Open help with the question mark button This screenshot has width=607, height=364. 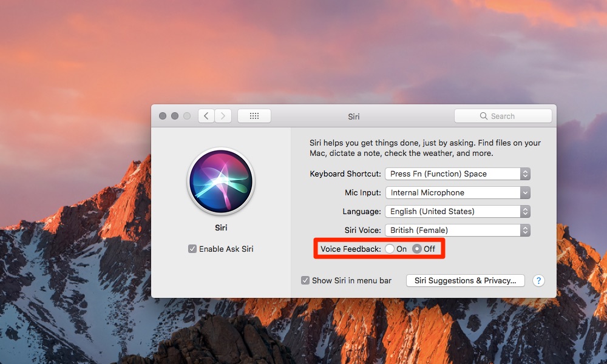coord(538,280)
